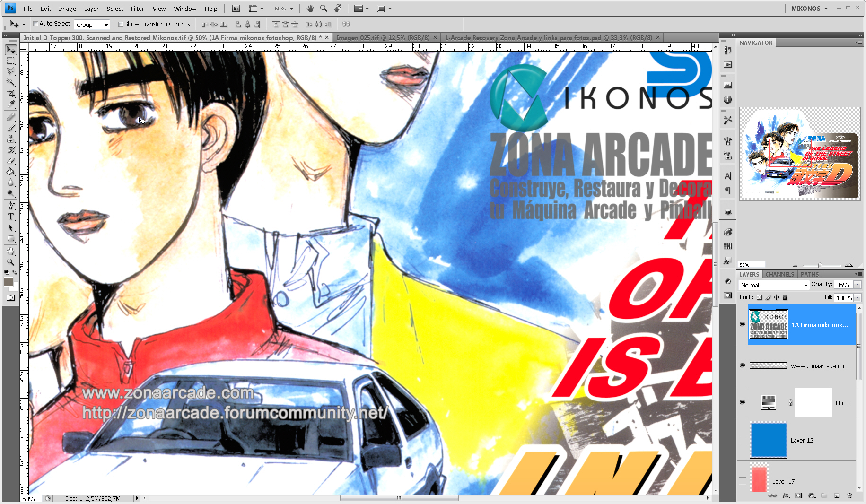866x504 pixels.
Task: Select the Magic Wand tool
Action: point(11,82)
